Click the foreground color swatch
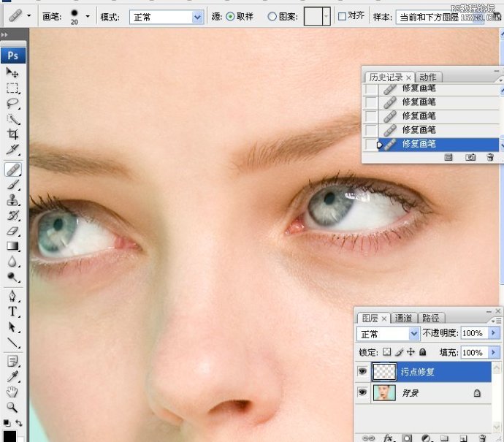The height and width of the screenshot is (442, 504). click(9, 437)
